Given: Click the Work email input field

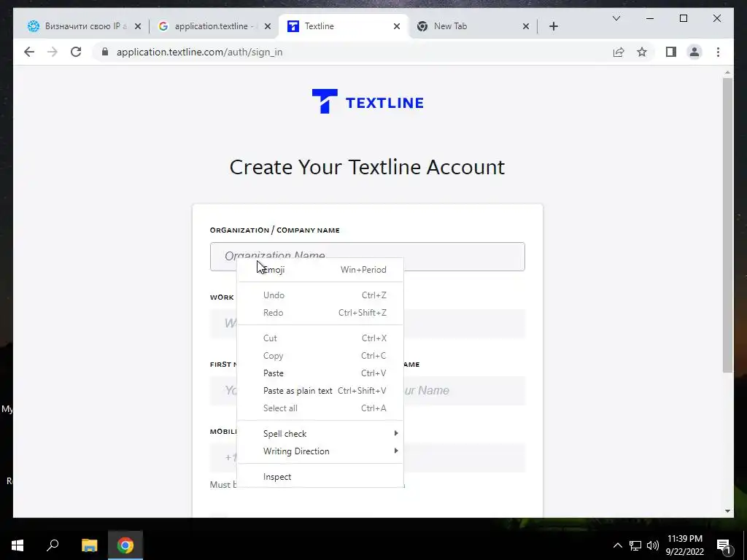Looking at the screenshot, I should coord(368,324).
